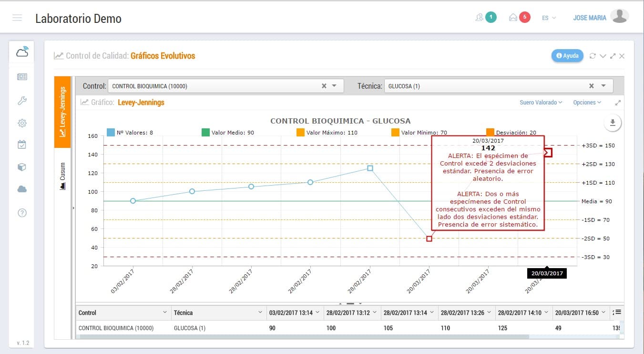The width and height of the screenshot is (644, 354).
Task: Switch to the Cusum tab
Action: tap(62, 176)
